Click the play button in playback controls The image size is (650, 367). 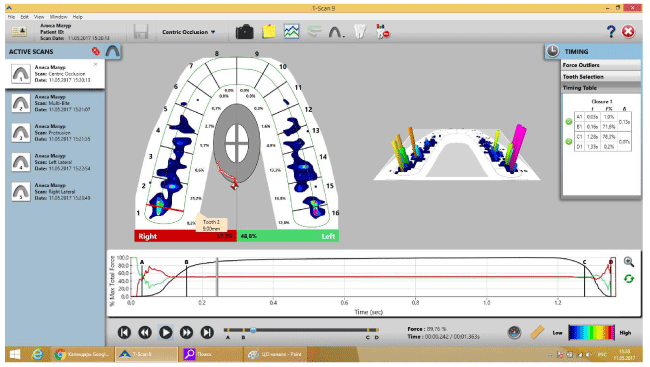click(165, 332)
